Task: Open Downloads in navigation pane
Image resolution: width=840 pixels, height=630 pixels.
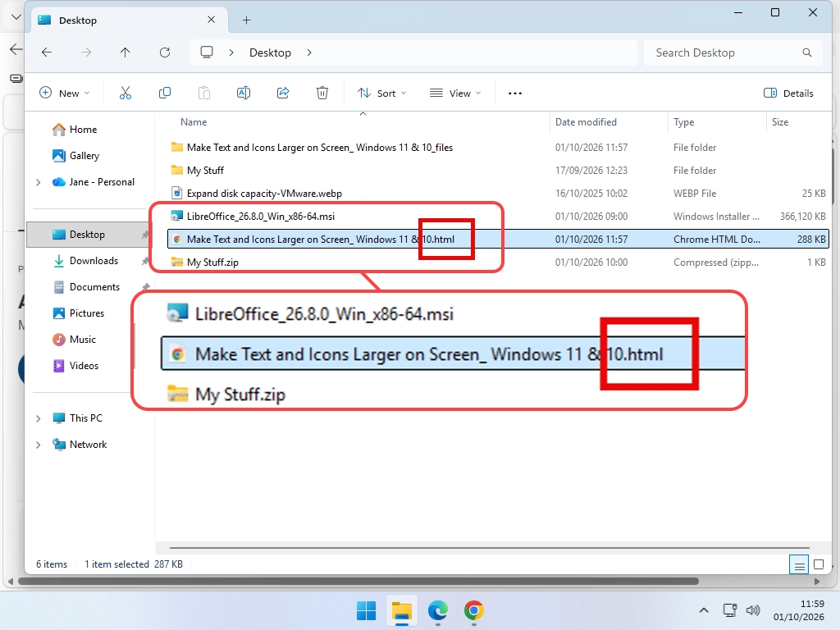Action: click(x=85, y=261)
